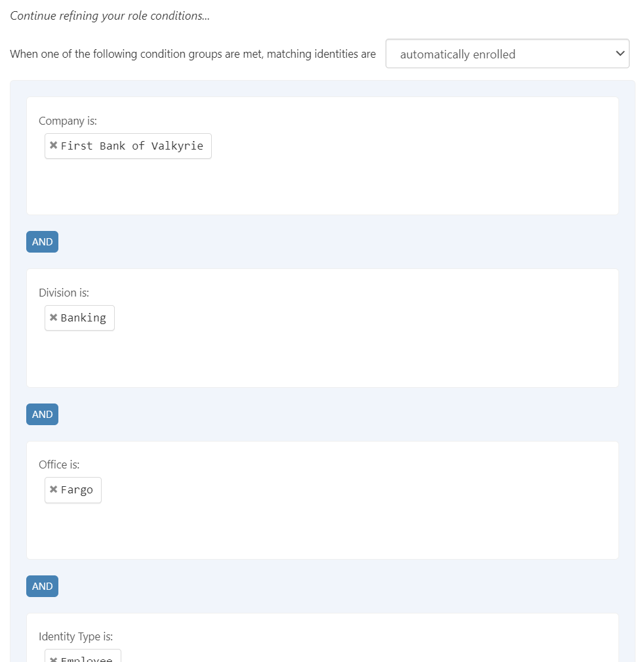Remove the First Bank of Valkyrie tag

pyautogui.click(x=54, y=146)
